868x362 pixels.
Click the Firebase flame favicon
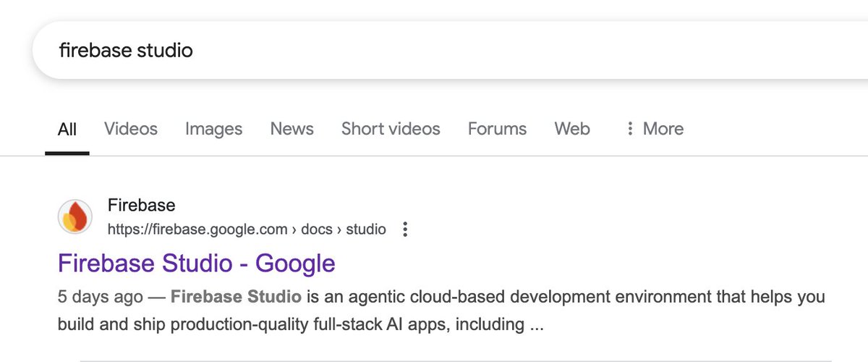(75, 217)
